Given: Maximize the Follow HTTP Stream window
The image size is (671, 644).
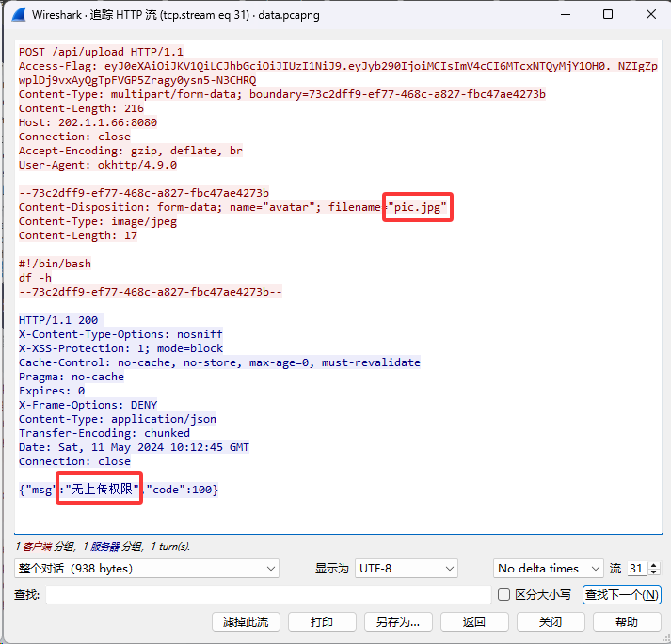Looking at the screenshot, I should (607, 15).
